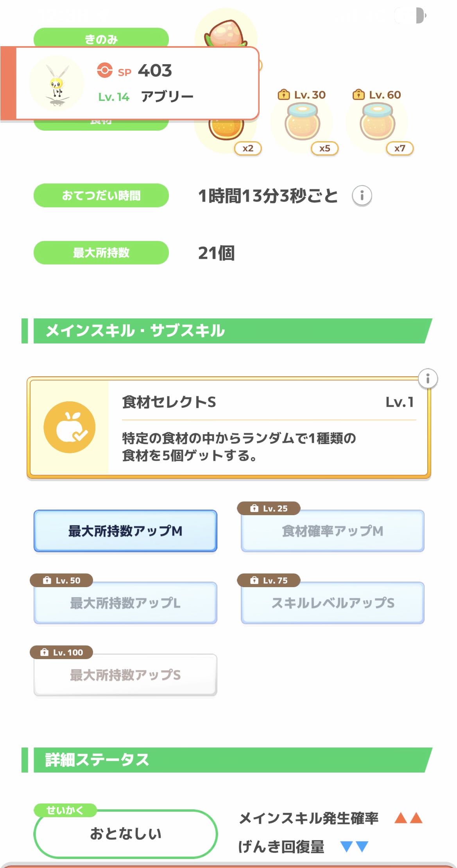Viewport: 457px width, 868px height.
Task: Tap the 食材セレクトS main skill card
Action: click(267, 428)
